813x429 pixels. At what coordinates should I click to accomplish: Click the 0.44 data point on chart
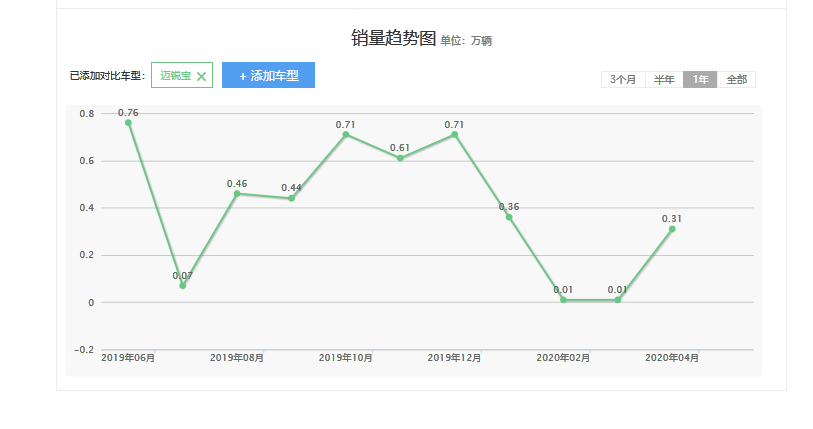coord(291,198)
